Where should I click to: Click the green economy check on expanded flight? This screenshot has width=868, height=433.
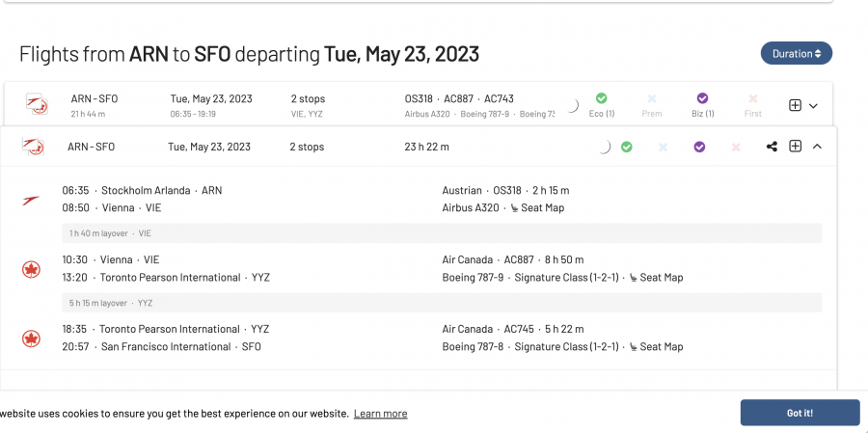627,147
